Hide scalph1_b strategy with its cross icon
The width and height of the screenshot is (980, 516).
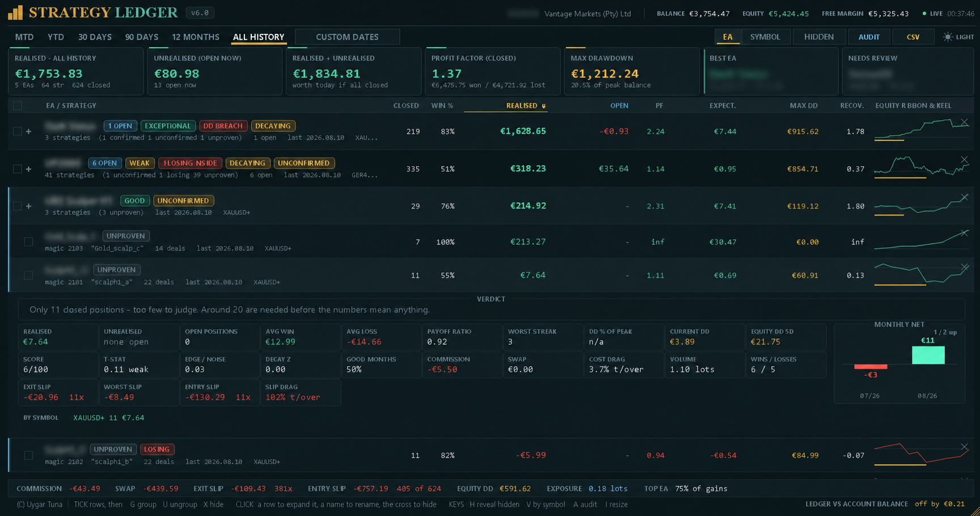(x=964, y=447)
